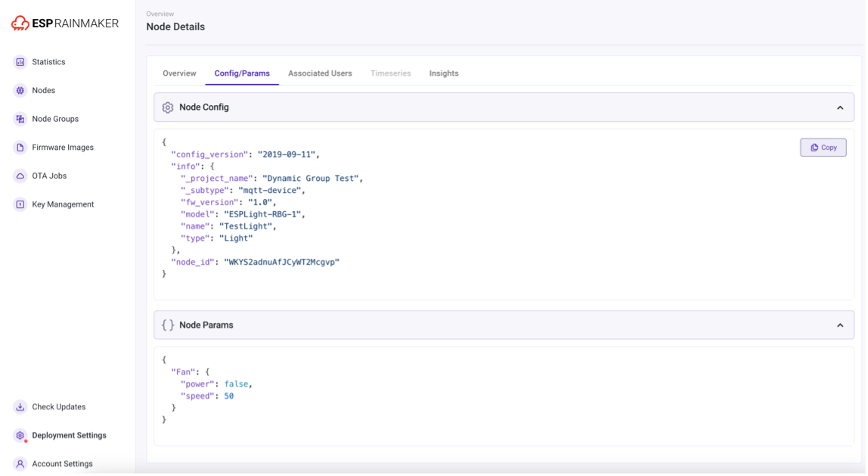The width and height of the screenshot is (868, 476).
Task: Click the Nodes chip icon
Action: coord(20,90)
